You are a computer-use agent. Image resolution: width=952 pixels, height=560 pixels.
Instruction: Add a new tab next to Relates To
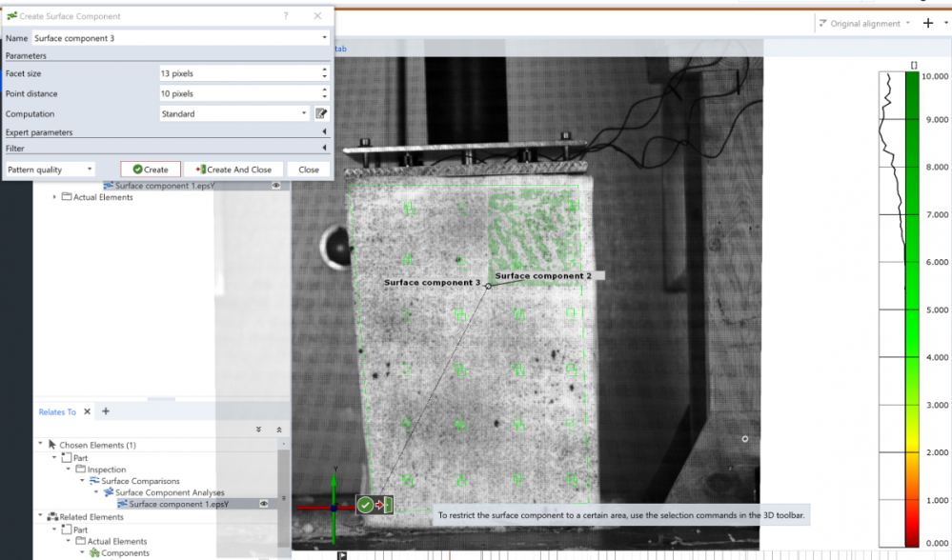click(106, 411)
